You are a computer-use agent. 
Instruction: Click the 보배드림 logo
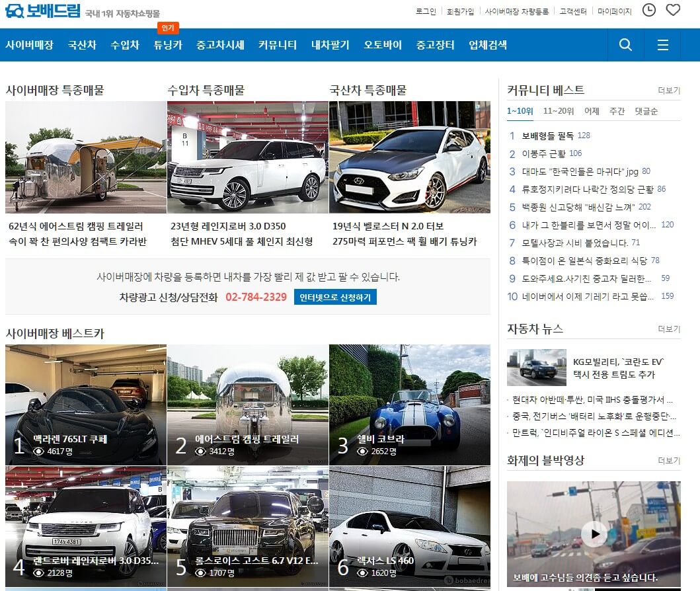pos(43,11)
